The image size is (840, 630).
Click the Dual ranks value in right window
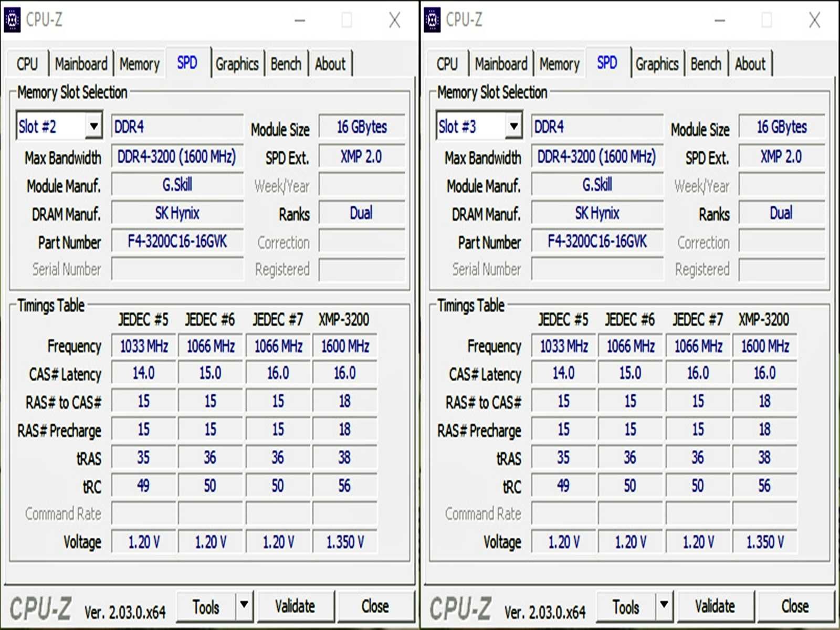click(x=782, y=213)
